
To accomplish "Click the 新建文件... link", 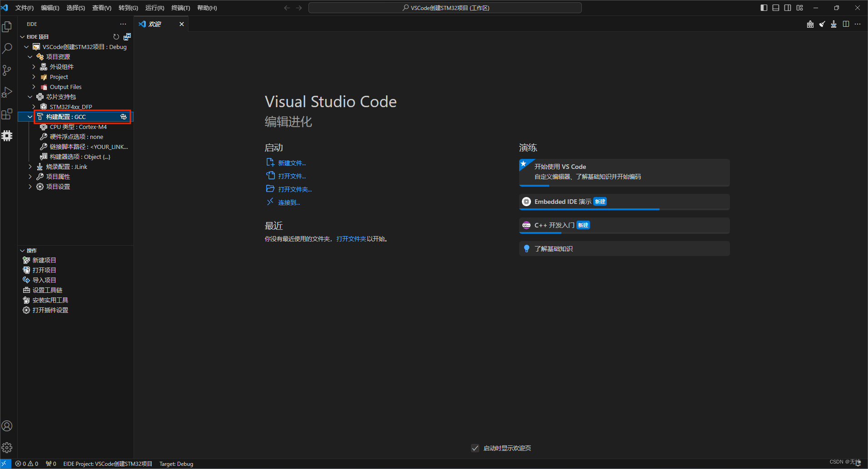I will coord(292,163).
